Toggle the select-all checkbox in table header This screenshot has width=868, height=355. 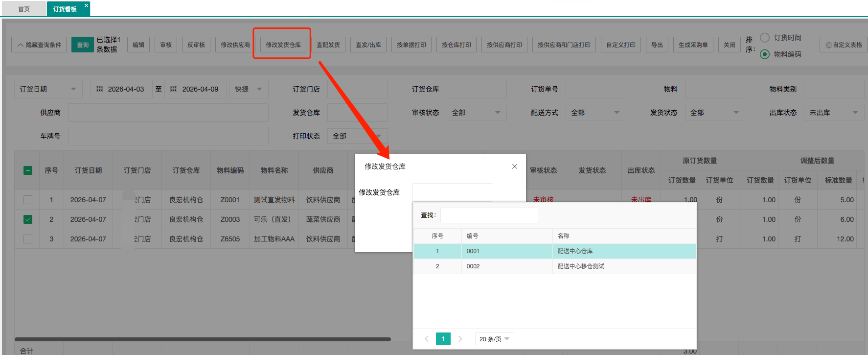pos(28,170)
